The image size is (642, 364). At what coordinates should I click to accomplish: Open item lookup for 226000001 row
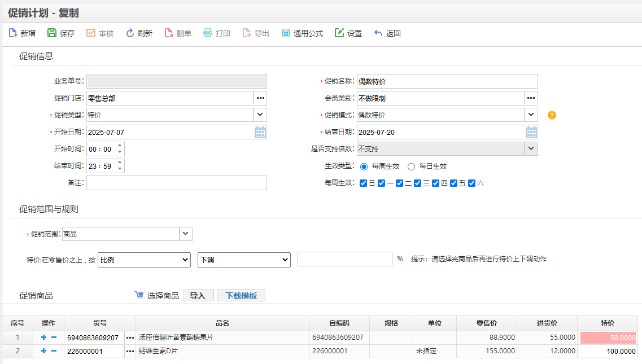[x=130, y=352]
